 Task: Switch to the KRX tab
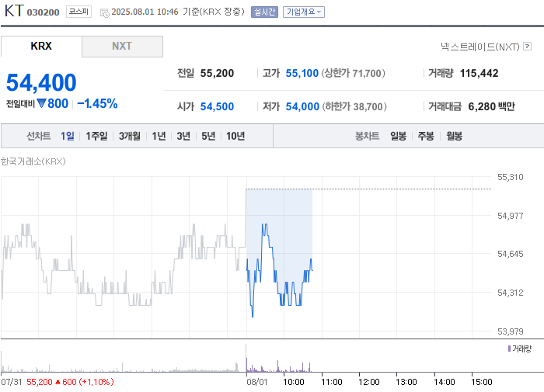41,46
